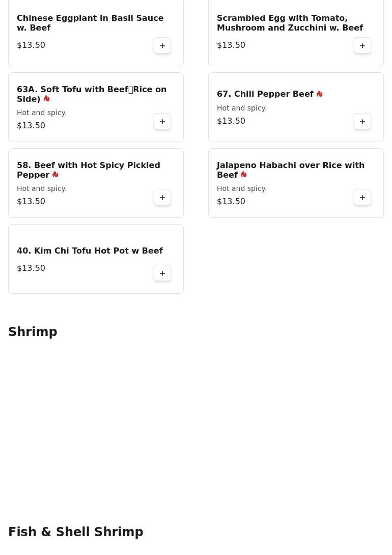Add 58 Beef with Hot Spicy Pickled Pepper

point(162,198)
